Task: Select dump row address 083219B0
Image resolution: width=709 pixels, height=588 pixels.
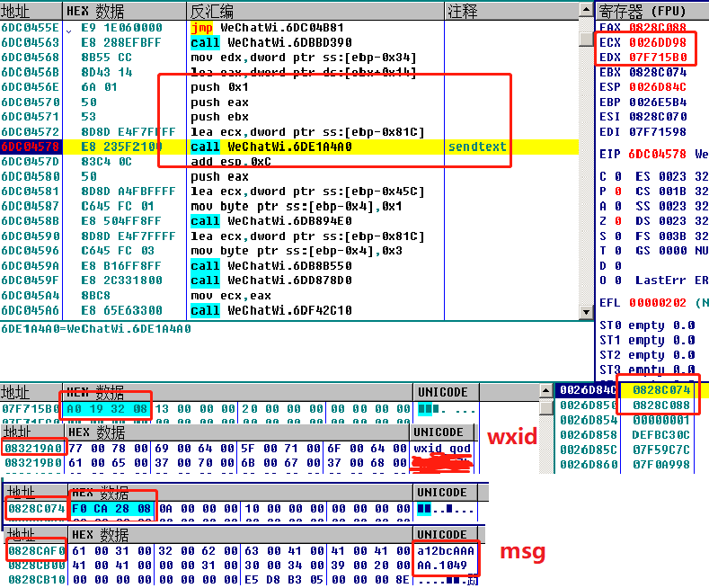Action: [x=33, y=463]
